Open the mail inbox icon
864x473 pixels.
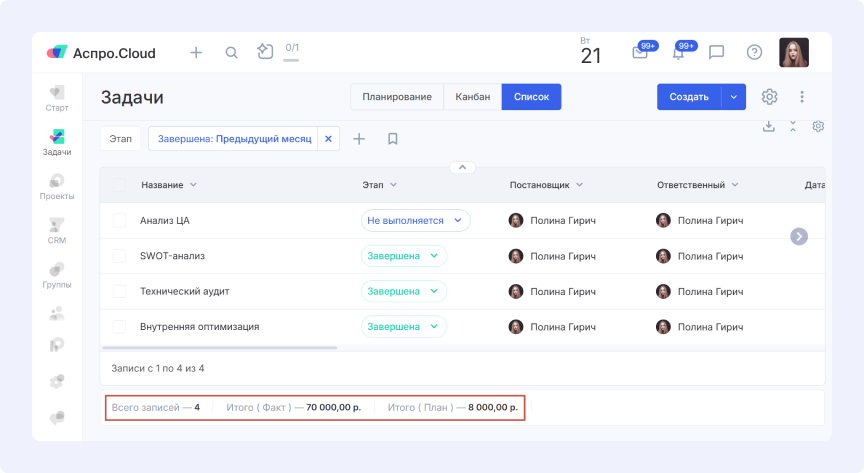[640, 53]
